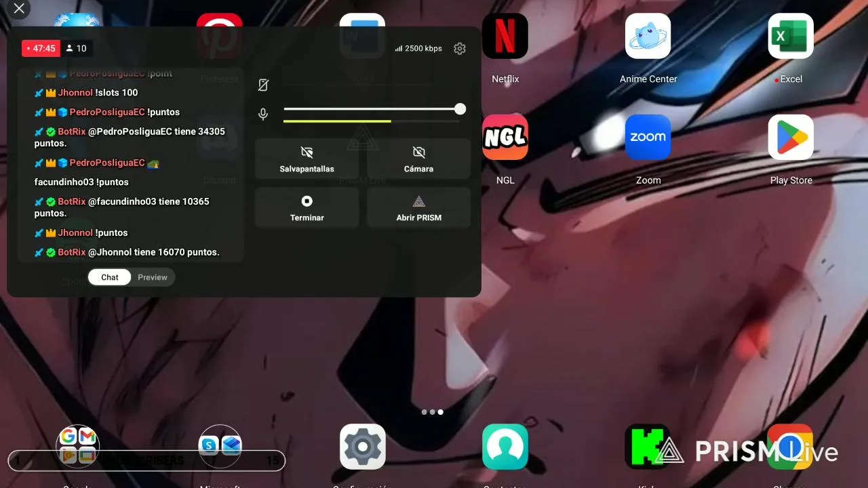The height and width of the screenshot is (488, 868).
Task: Open the NGL app
Action: coord(505,137)
